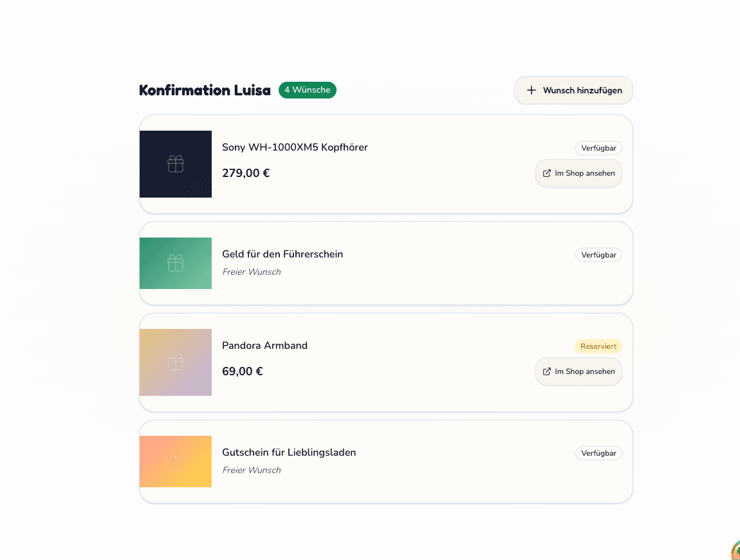Click the Pandora Armband title
Viewport: 740px width, 560px height.
264,346
